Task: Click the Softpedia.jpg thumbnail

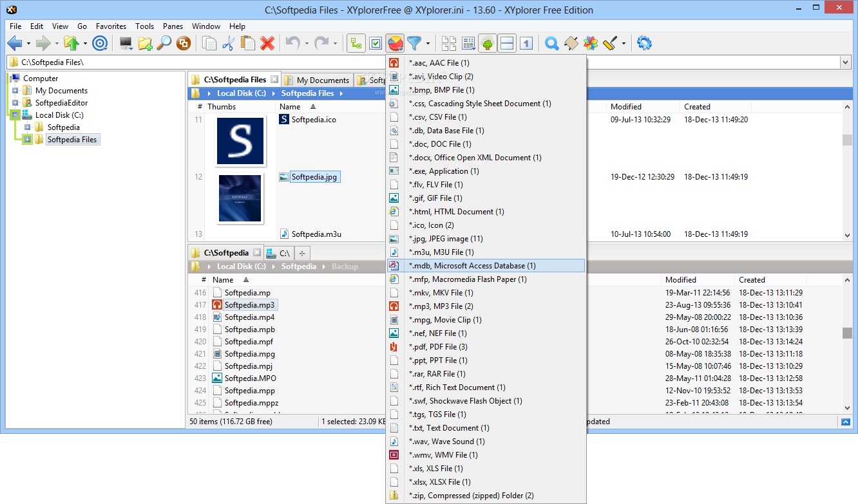Action: point(240,198)
